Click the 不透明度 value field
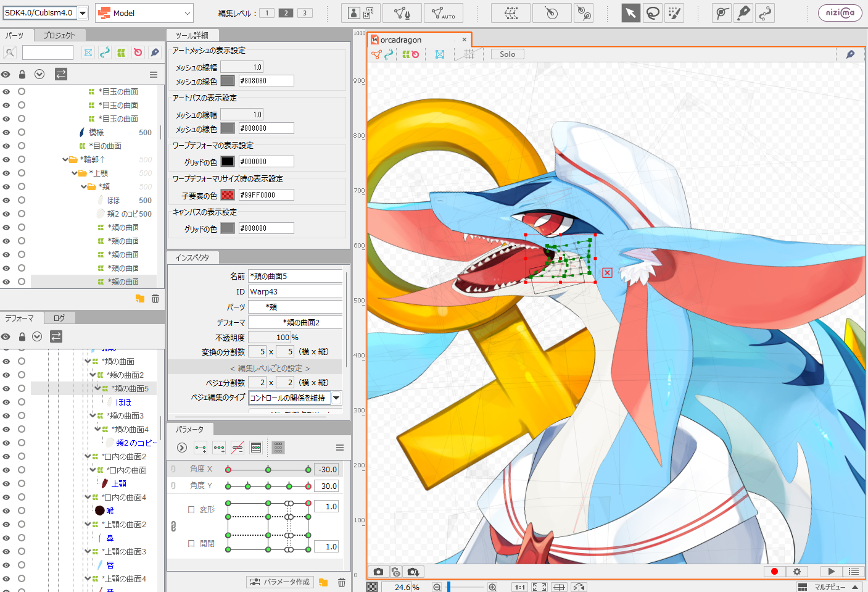The width and height of the screenshot is (868, 592). pyautogui.click(x=270, y=338)
